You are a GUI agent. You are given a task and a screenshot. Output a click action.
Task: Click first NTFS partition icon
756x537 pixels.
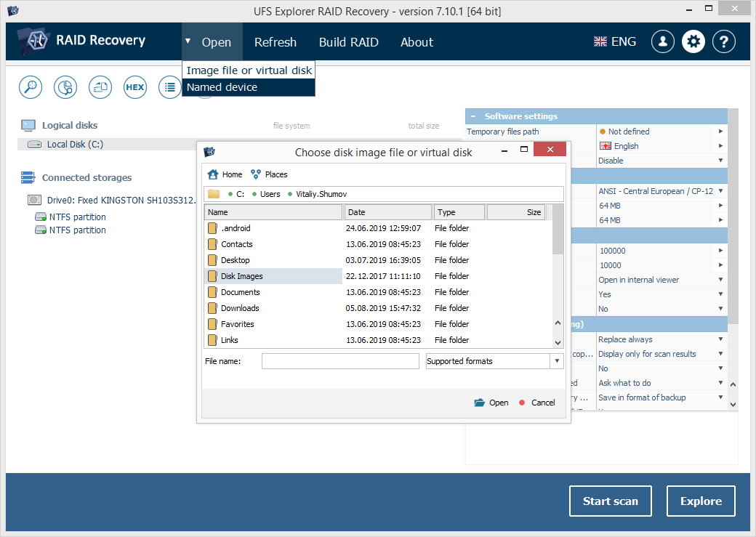pyautogui.click(x=41, y=217)
